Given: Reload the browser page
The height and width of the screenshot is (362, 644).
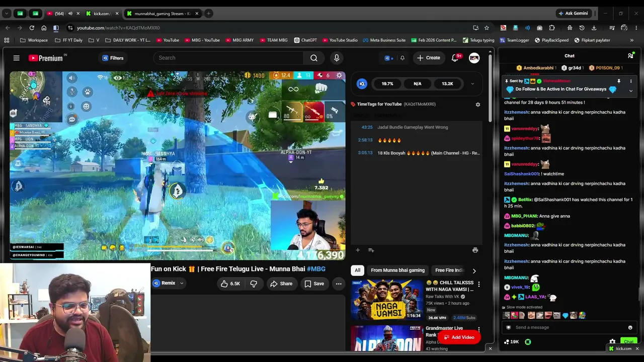Looking at the screenshot, I should pos(32,28).
